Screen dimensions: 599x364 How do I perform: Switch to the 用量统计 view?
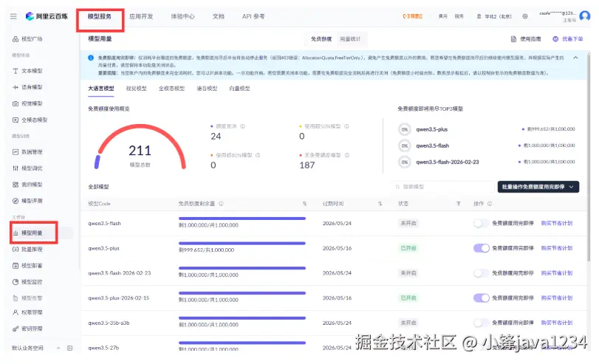[350, 39]
